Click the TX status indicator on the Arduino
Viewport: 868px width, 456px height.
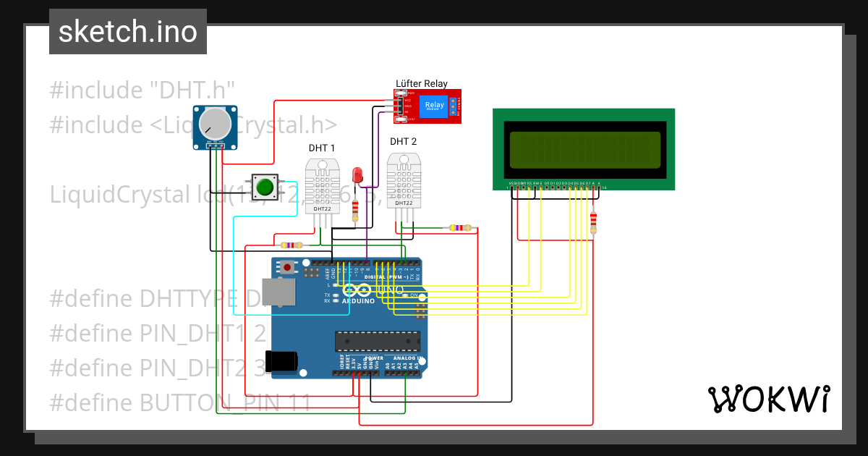(x=336, y=295)
